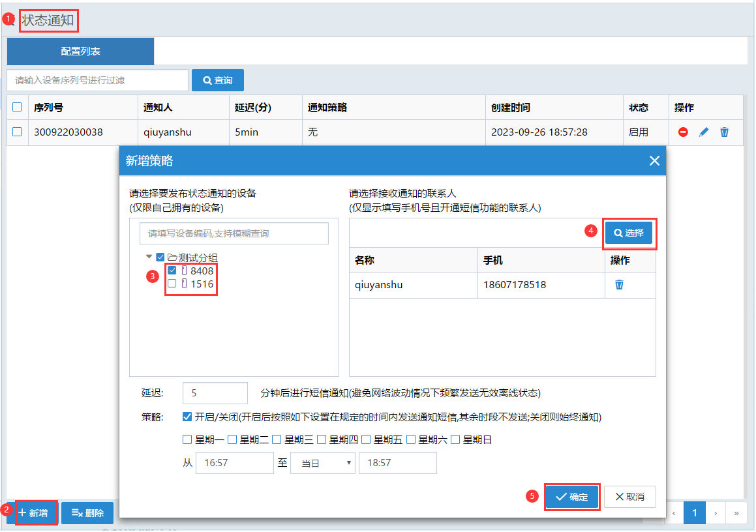
Task: Click the device code search field
Action: [234, 233]
